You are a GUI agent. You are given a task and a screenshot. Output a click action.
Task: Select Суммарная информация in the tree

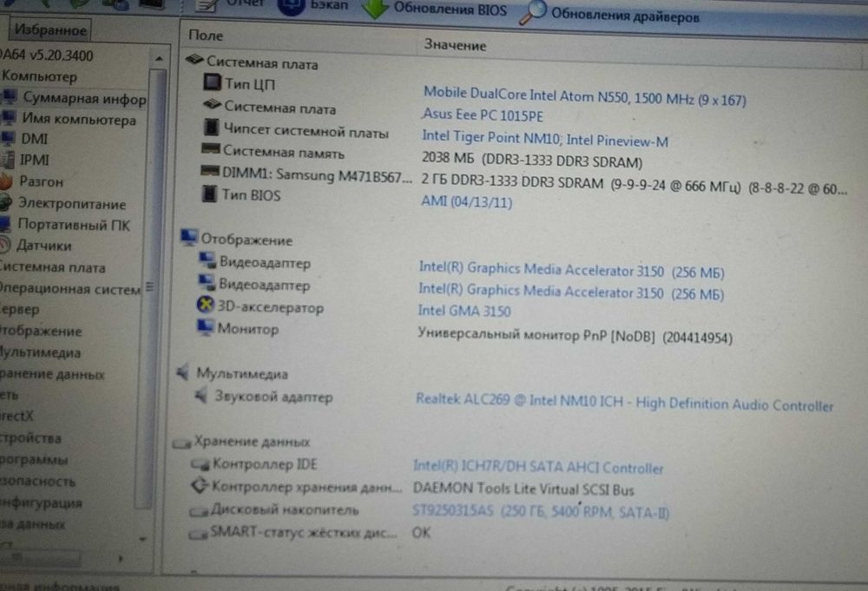84,99
